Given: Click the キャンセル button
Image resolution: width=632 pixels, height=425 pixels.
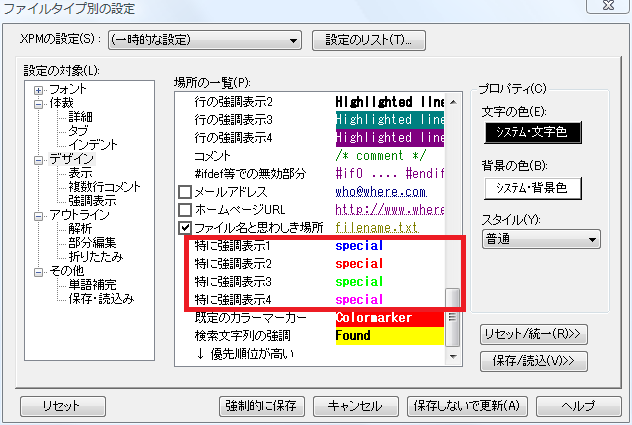Looking at the screenshot, I should point(356,406).
